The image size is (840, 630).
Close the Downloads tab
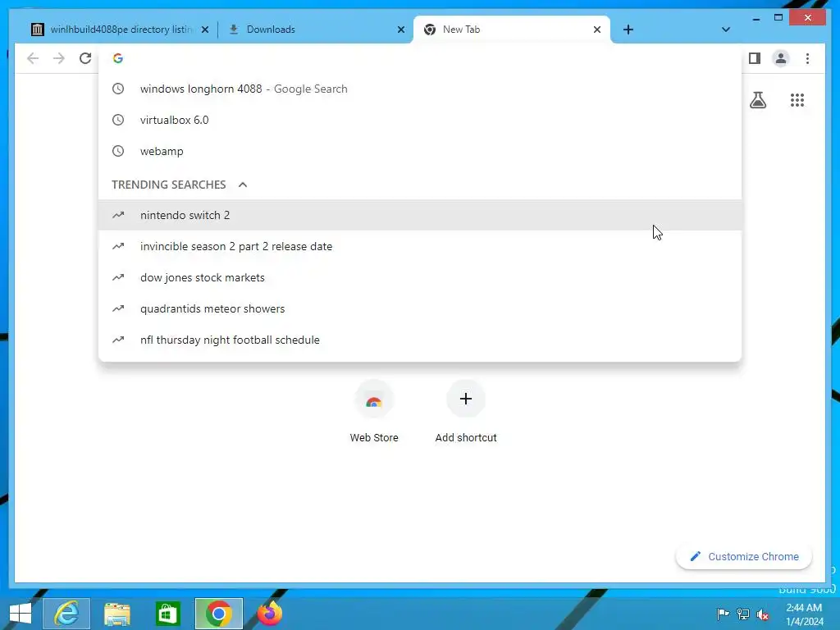click(x=400, y=30)
